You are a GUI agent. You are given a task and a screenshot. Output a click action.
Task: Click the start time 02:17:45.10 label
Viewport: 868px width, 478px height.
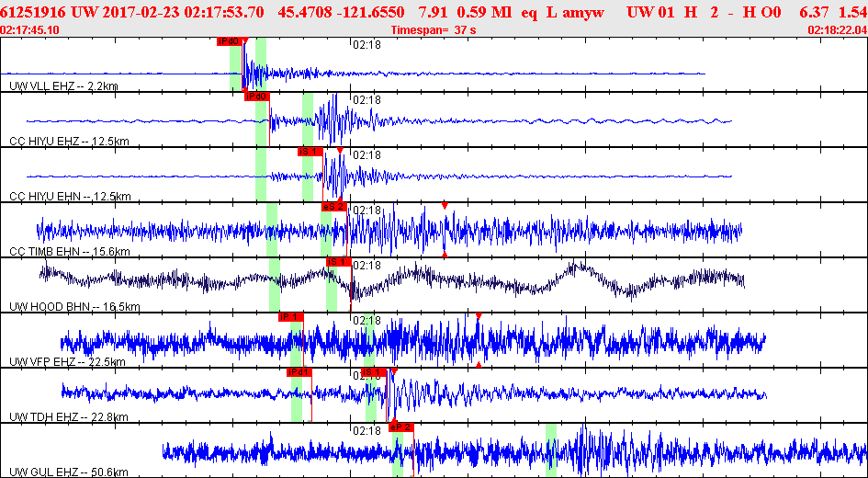(x=31, y=29)
